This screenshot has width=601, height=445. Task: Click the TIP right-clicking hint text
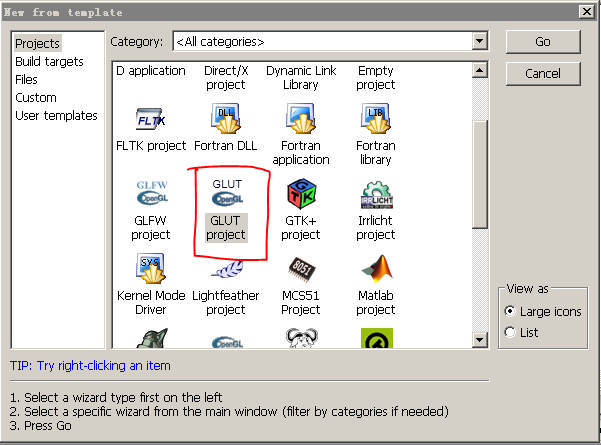click(90, 366)
